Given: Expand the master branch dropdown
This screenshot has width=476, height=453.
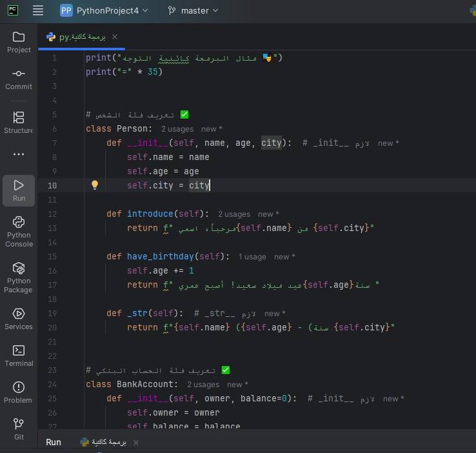Looking at the screenshot, I should [199, 11].
